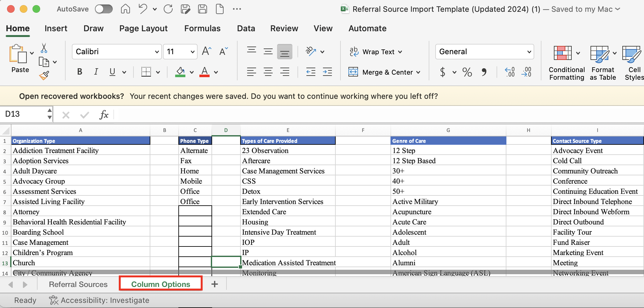Click the Percent Style icon
The height and width of the screenshot is (308, 644).
(x=467, y=72)
